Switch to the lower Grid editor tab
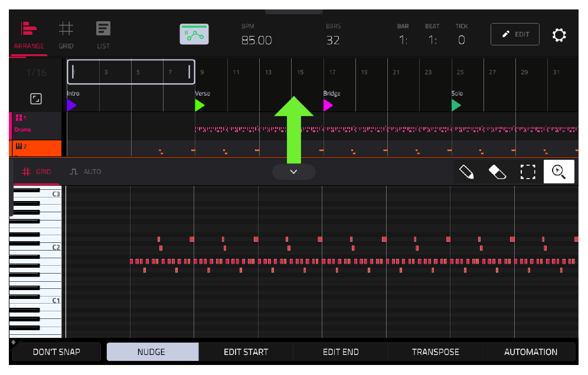The height and width of the screenshot is (375, 588). [x=37, y=172]
